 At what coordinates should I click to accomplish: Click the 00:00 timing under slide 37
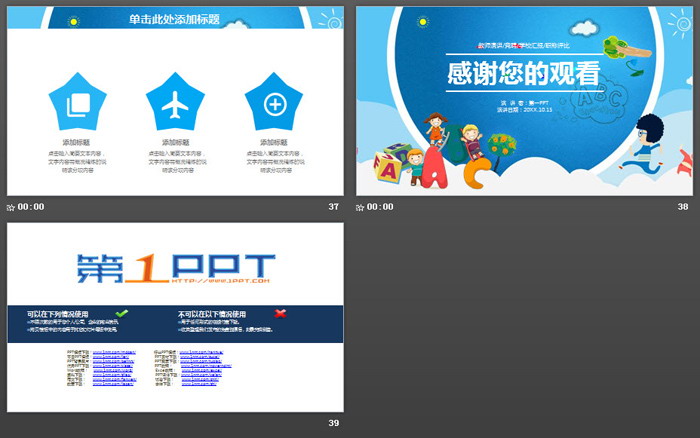click(32, 207)
